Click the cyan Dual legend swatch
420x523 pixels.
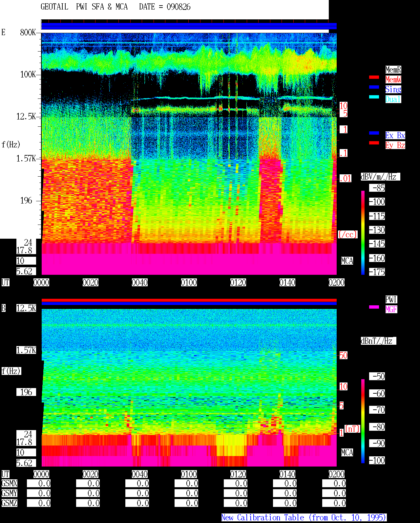(374, 97)
